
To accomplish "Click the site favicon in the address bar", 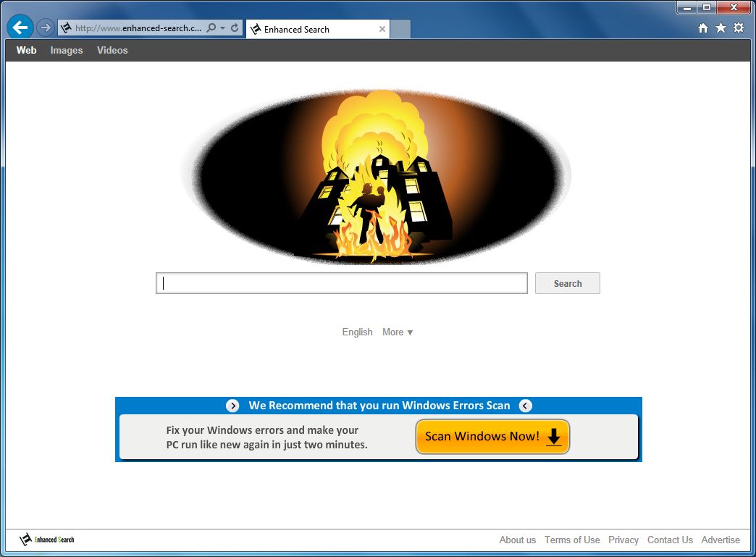I will [66, 28].
